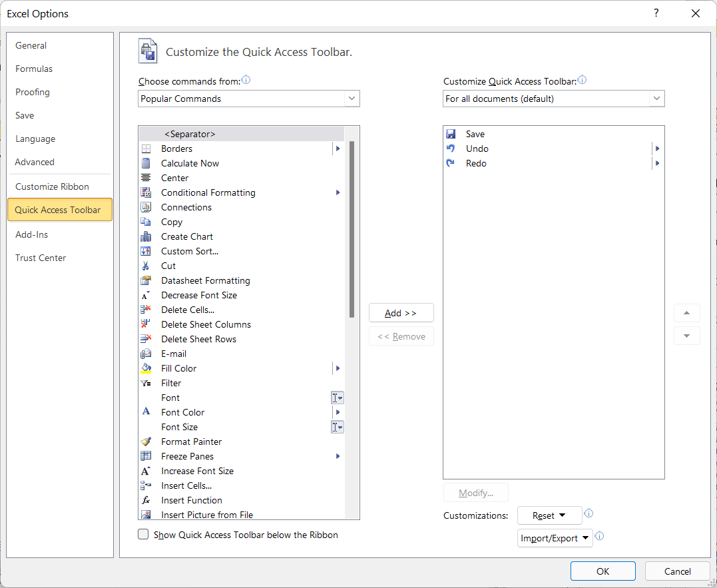Expand the Import/Export dropdown button
This screenshot has height=588, width=717.
coord(555,538)
